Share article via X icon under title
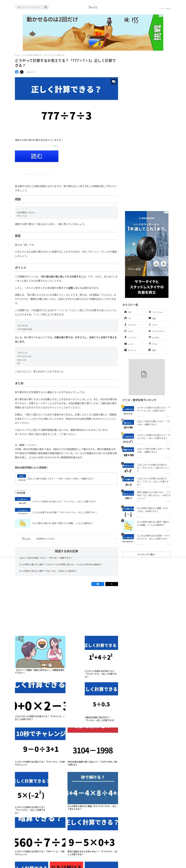 [x=22, y=72]
